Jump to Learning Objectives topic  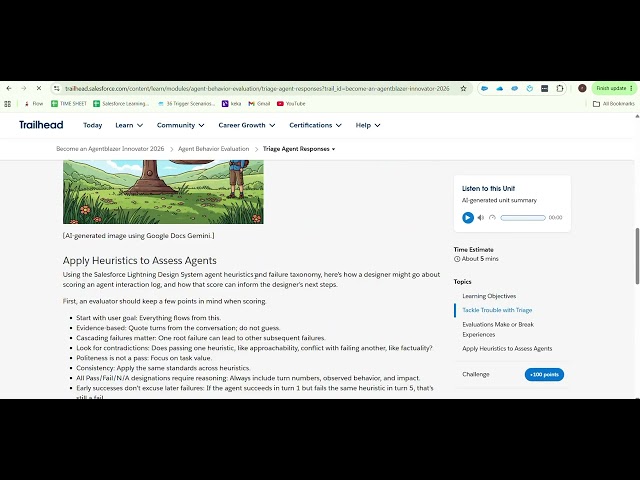489,296
